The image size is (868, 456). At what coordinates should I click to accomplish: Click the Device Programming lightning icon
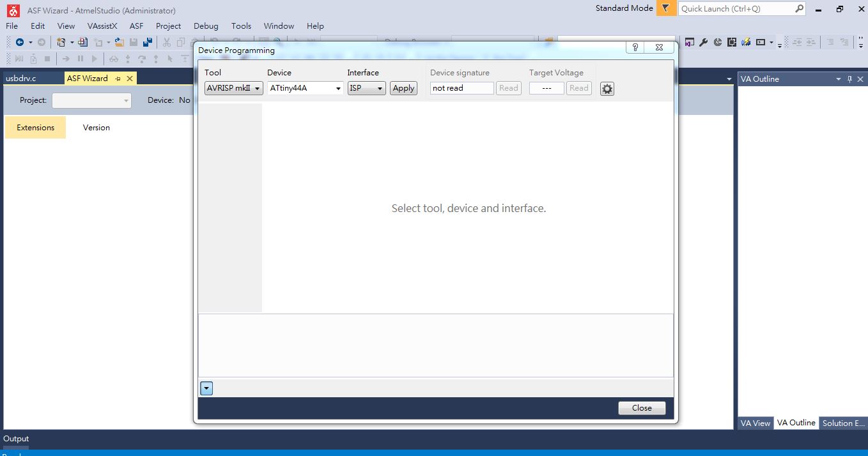tap(746, 42)
